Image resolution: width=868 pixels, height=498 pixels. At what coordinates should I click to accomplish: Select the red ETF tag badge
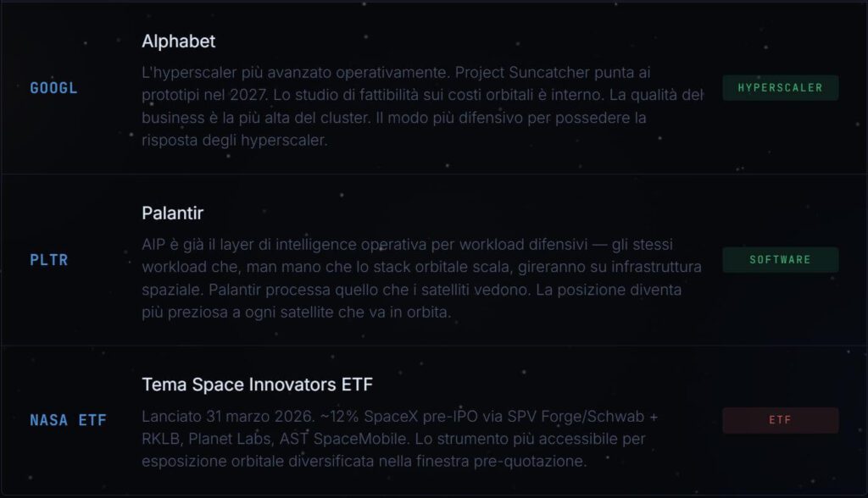pos(780,420)
